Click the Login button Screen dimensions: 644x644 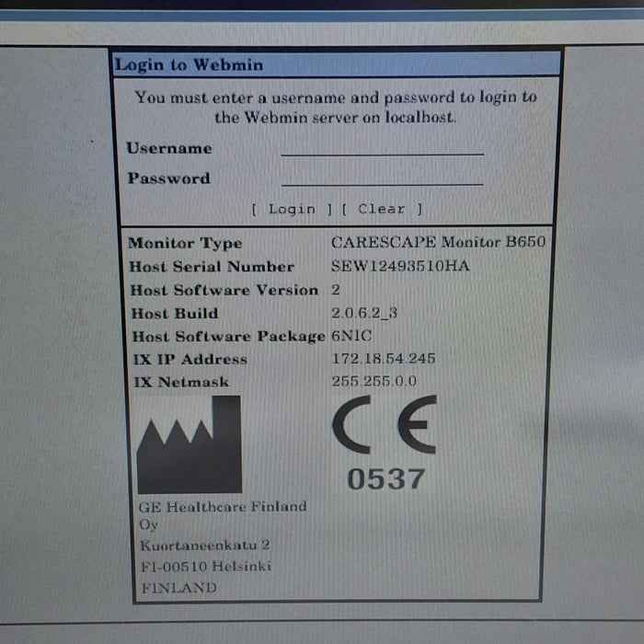[x=292, y=210]
